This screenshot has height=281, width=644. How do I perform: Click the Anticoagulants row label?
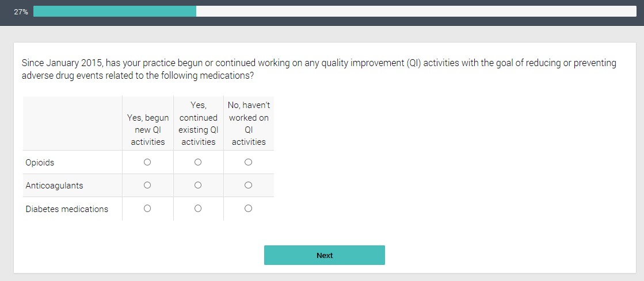[x=54, y=186]
